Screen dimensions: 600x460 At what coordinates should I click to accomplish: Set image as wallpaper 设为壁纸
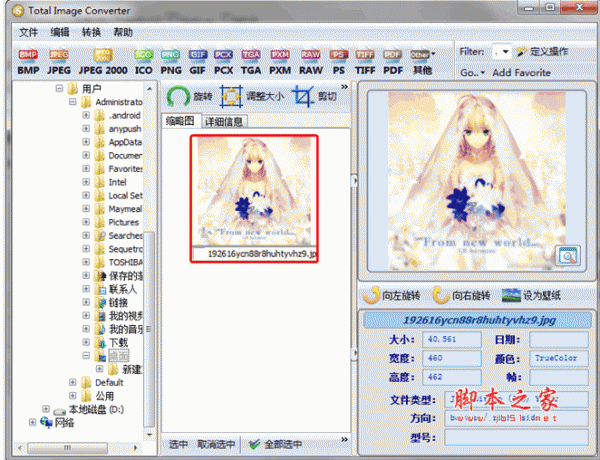coord(531,295)
